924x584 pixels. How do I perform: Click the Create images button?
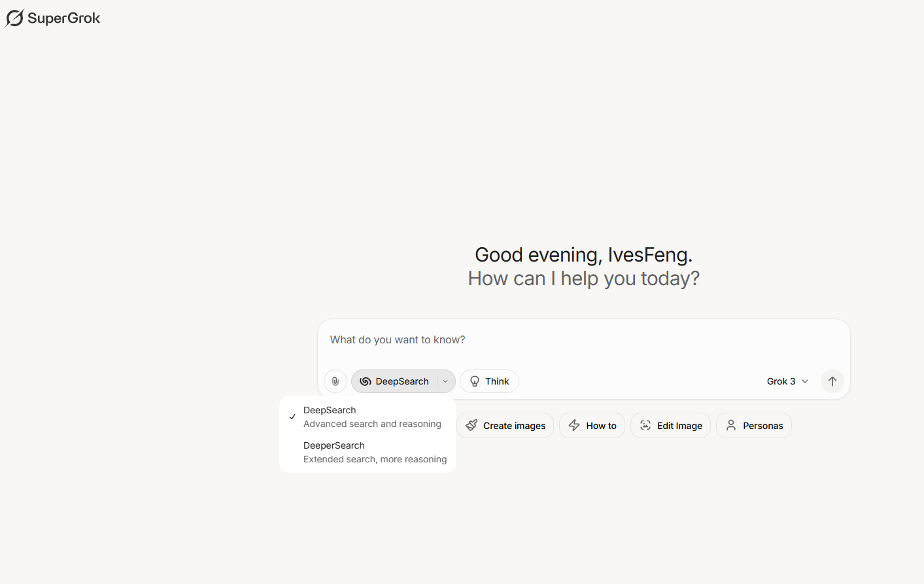tap(505, 426)
